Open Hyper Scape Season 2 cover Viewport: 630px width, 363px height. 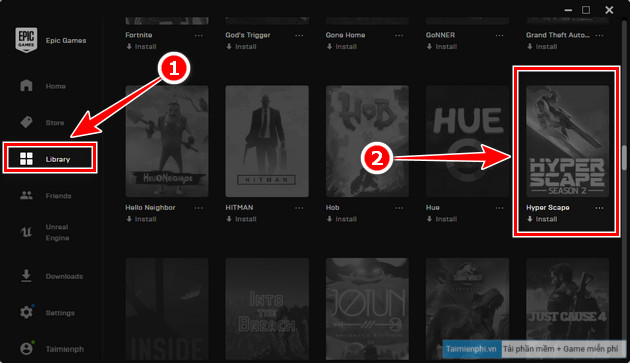tap(568, 141)
